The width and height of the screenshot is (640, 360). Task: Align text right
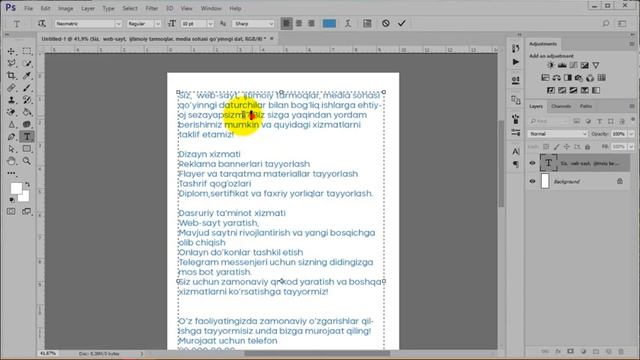click(311, 24)
